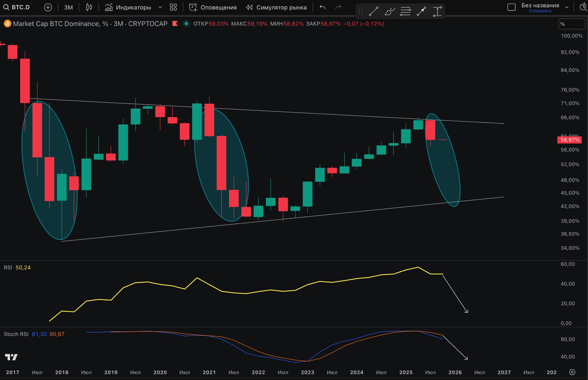This screenshot has height=380, width=588.
Task: Expand the Без названия layout dropdown chevron
Action: pyautogui.click(x=567, y=7)
